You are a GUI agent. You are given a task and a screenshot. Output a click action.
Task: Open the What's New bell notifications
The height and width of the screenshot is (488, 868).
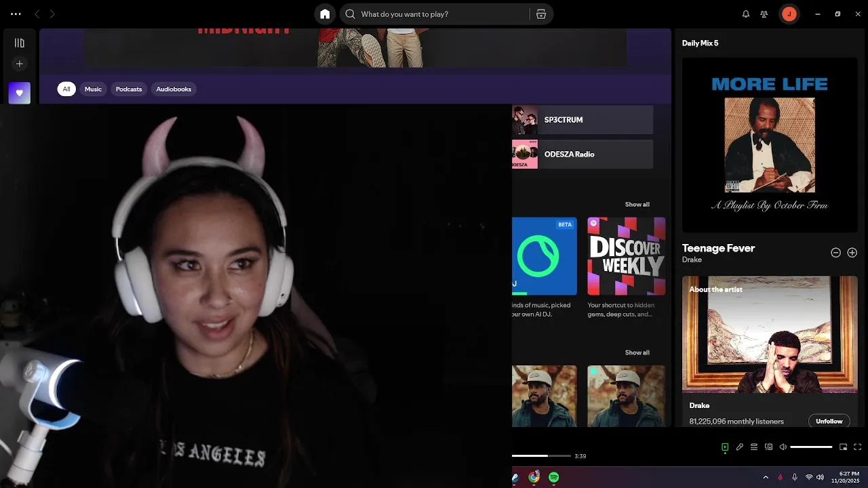pyautogui.click(x=746, y=14)
